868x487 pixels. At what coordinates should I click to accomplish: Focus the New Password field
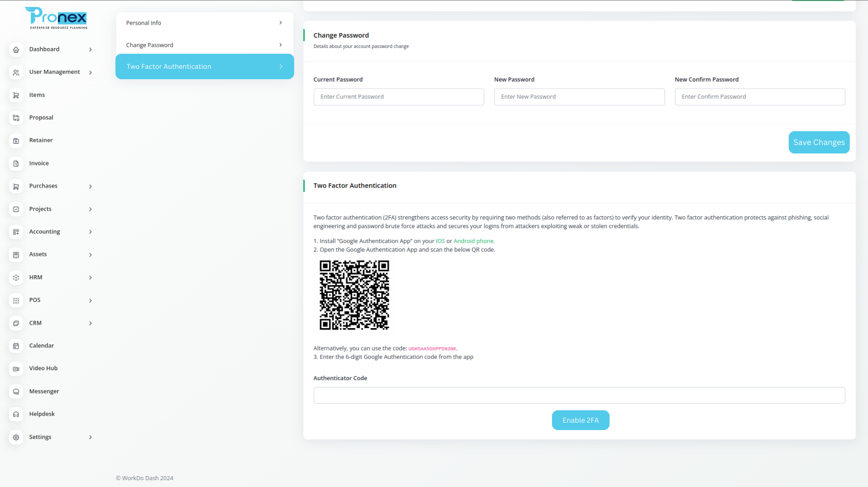pos(579,97)
